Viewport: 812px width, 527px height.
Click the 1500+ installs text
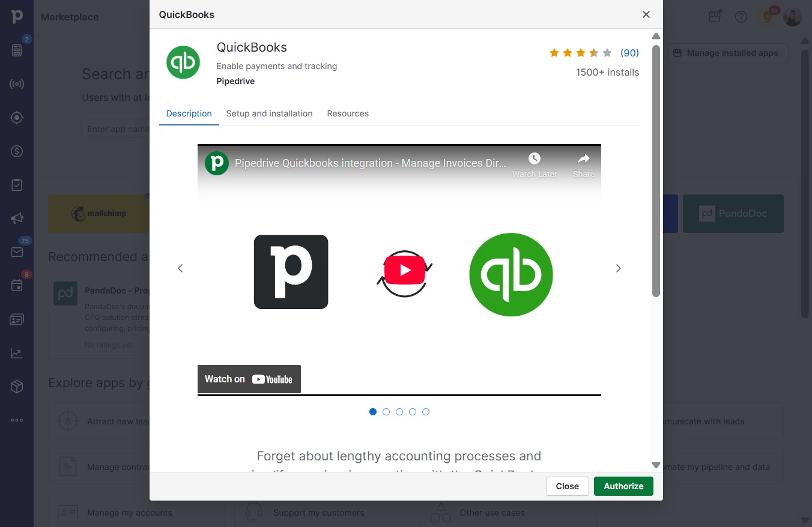coord(607,72)
